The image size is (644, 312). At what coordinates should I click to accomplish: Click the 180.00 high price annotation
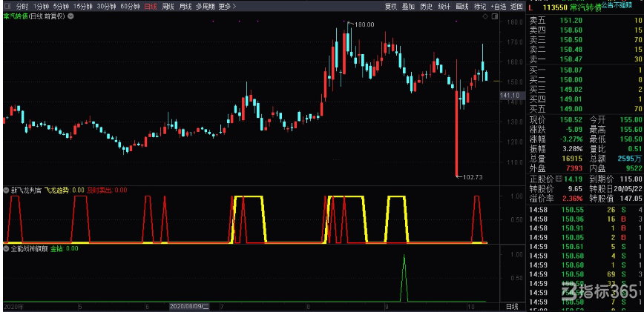pyautogui.click(x=364, y=24)
